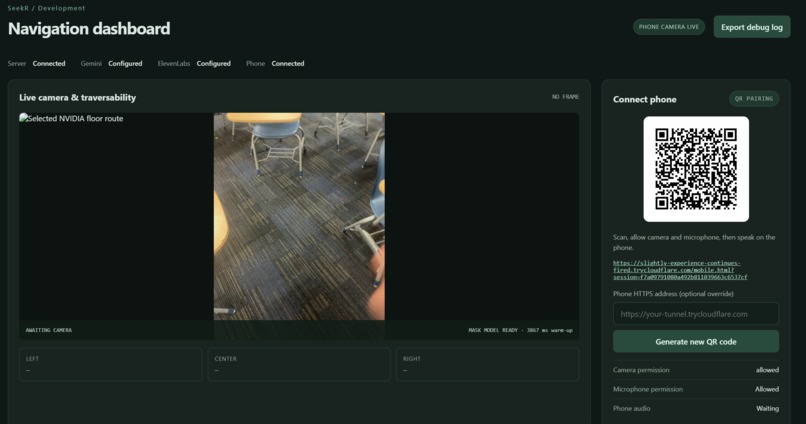Click the Camera permission row

(x=695, y=370)
